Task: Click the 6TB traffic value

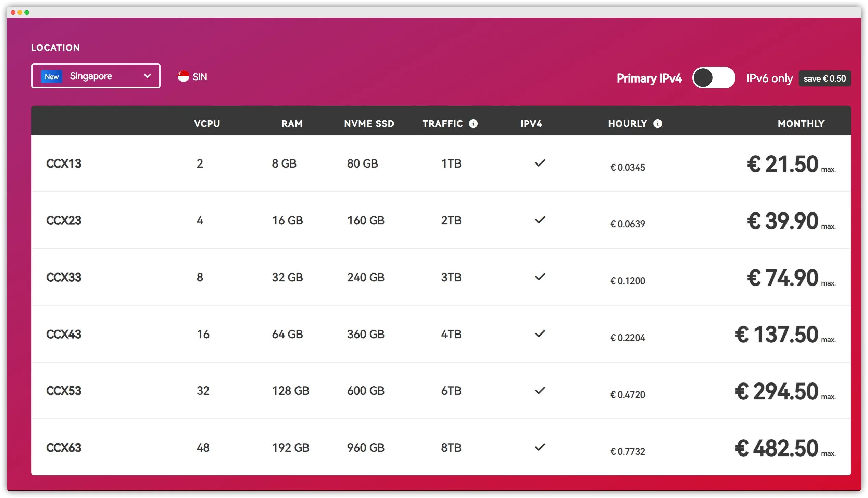Action: (451, 391)
